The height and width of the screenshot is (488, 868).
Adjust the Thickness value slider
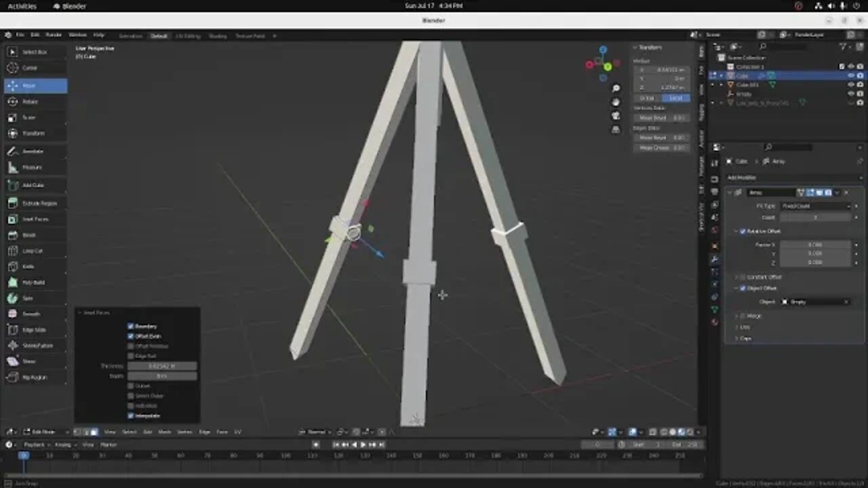coord(162,366)
